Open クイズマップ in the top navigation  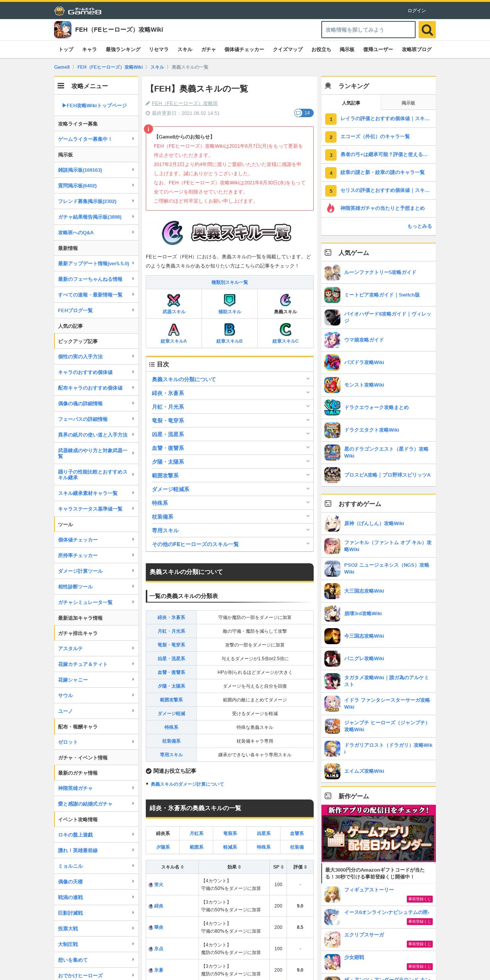coord(288,49)
